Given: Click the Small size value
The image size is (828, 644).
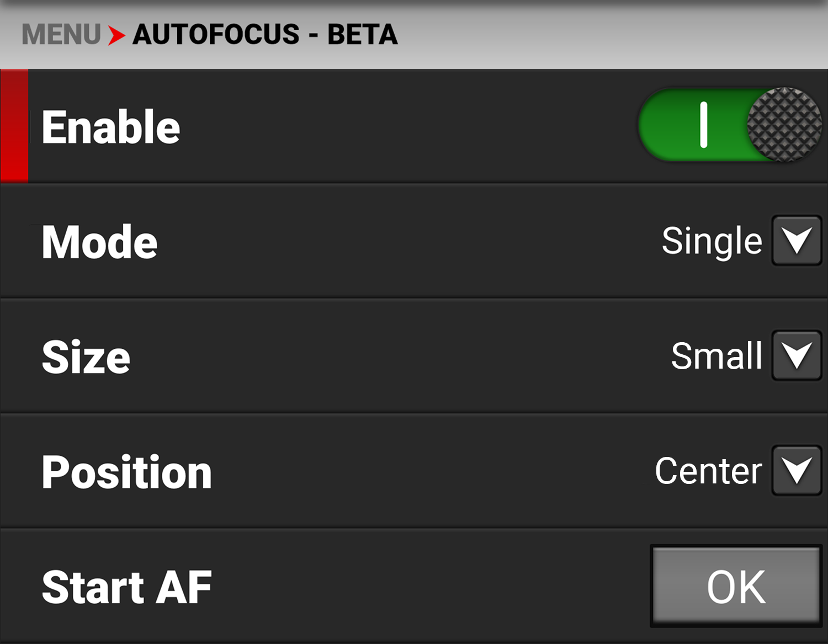Looking at the screenshot, I should 716,356.
